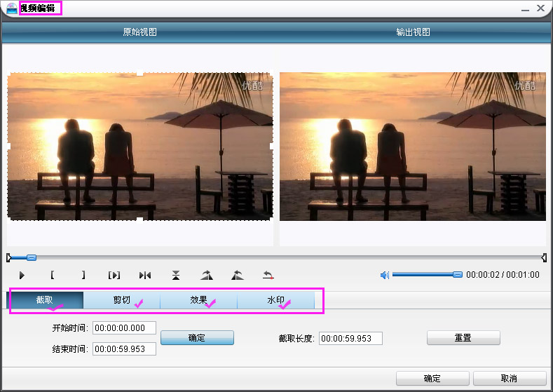Set the clip start point bracket
553x392 pixels.
coord(52,275)
